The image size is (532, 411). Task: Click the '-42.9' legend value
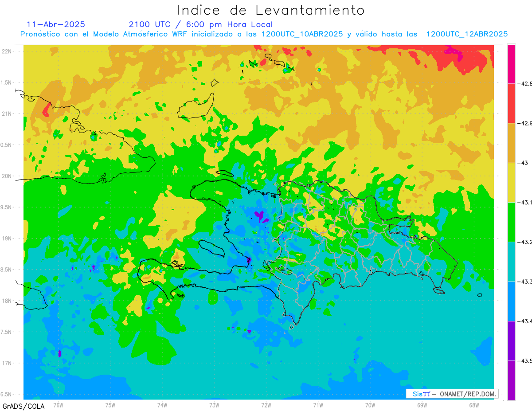pyautogui.click(x=525, y=123)
